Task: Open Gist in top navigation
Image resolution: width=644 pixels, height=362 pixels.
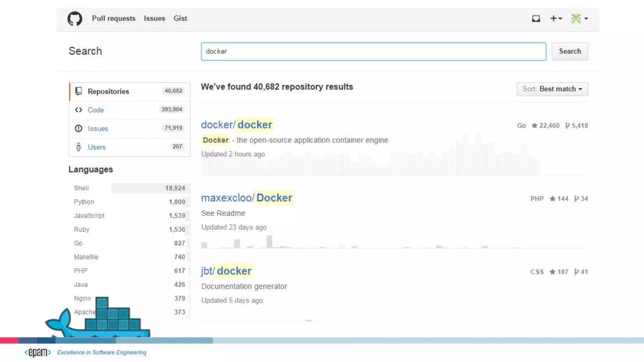Action: (x=180, y=19)
